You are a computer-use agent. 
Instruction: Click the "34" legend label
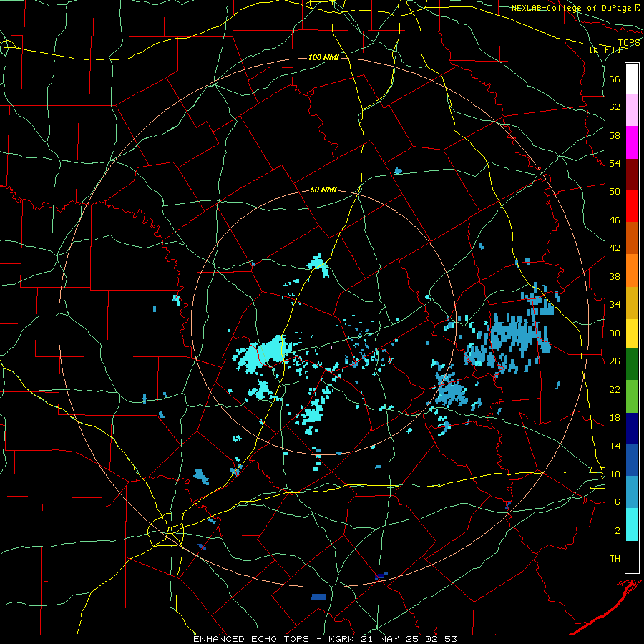click(615, 305)
